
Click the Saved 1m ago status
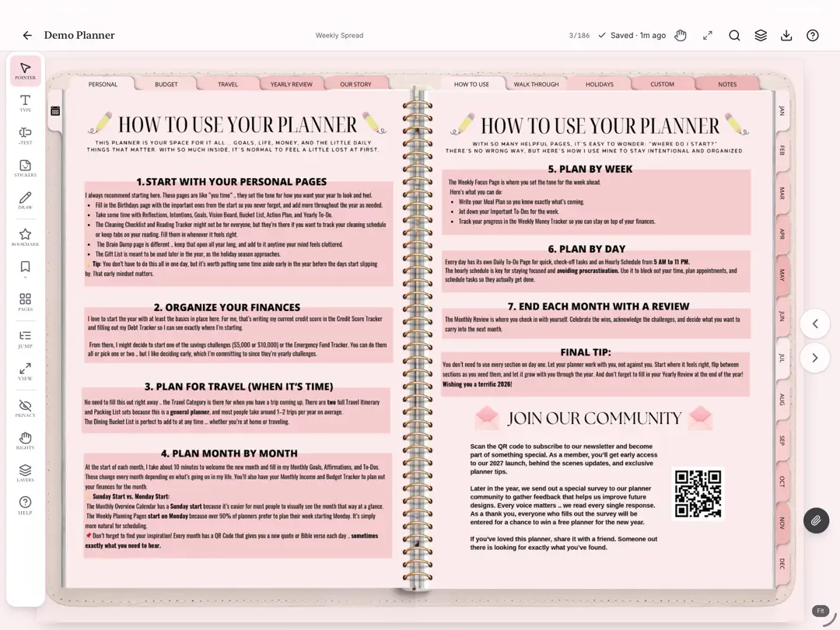click(x=632, y=35)
